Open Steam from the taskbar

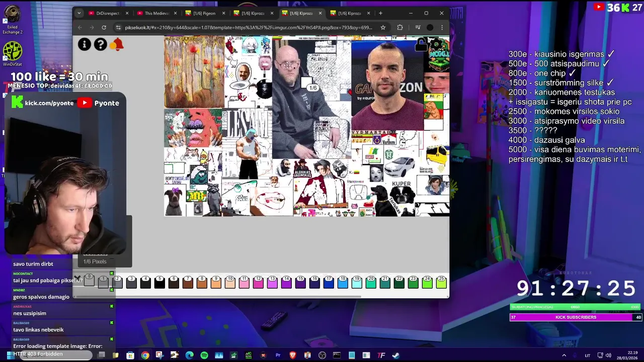396,355
